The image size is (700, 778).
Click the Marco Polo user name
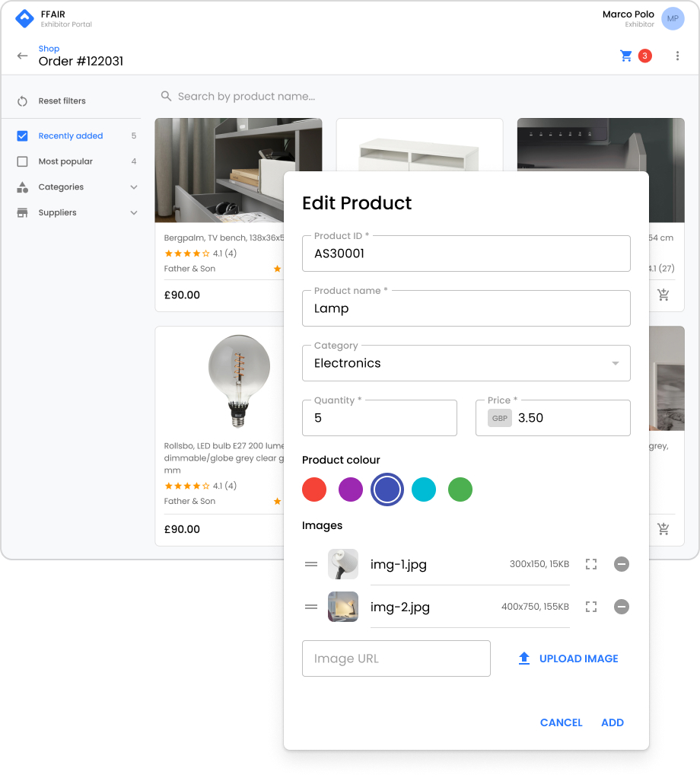(x=628, y=14)
